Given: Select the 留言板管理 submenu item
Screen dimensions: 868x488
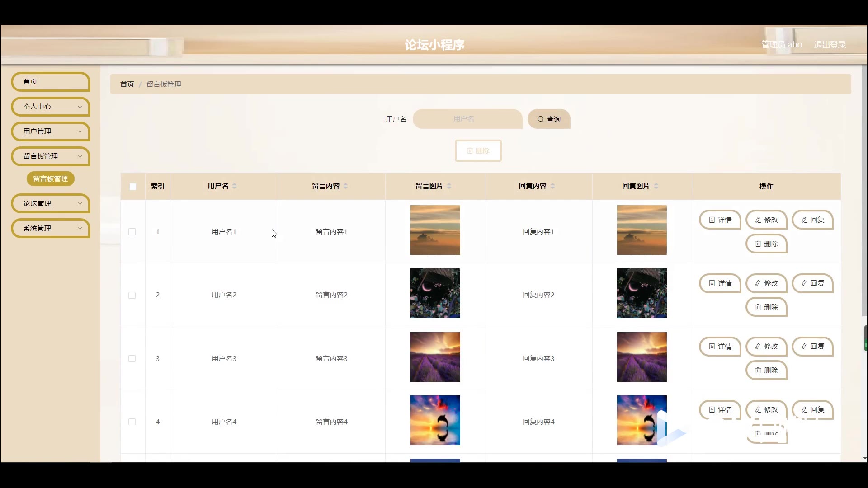Looking at the screenshot, I should coord(51,179).
